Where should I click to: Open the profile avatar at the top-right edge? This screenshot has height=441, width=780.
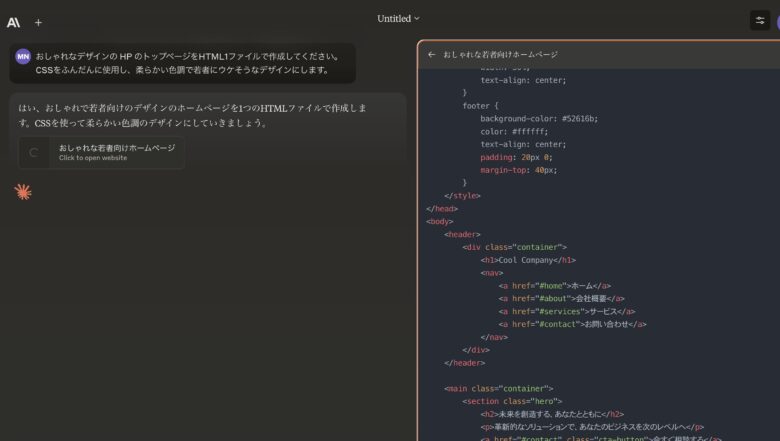point(776,22)
